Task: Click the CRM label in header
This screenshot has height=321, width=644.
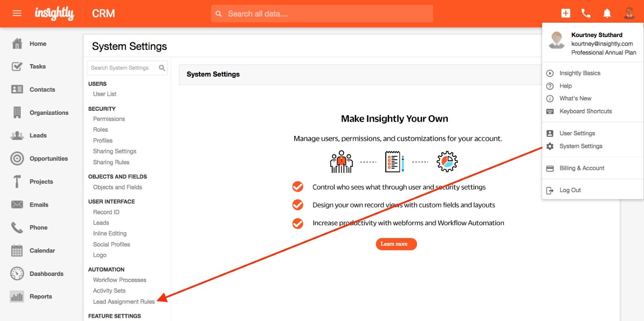Action: coord(103,14)
